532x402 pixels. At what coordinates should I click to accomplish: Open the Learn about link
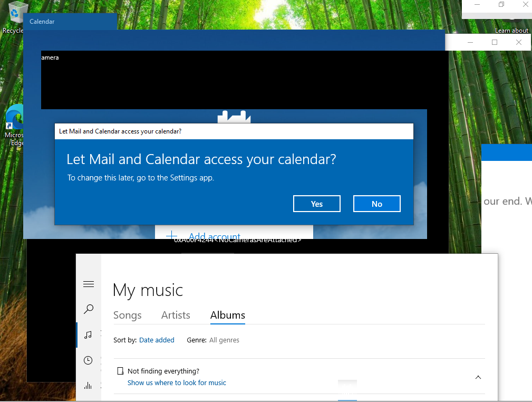click(x=511, y=31)
